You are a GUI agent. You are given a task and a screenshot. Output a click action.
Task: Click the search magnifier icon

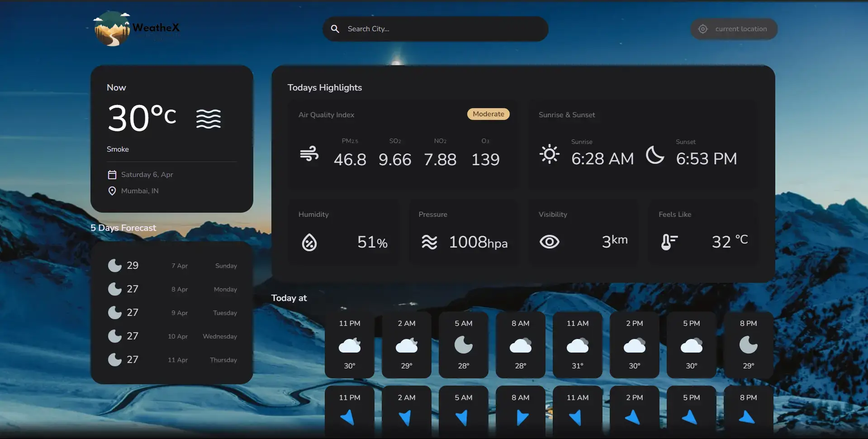pyautogui.click(x=335, y=29)
